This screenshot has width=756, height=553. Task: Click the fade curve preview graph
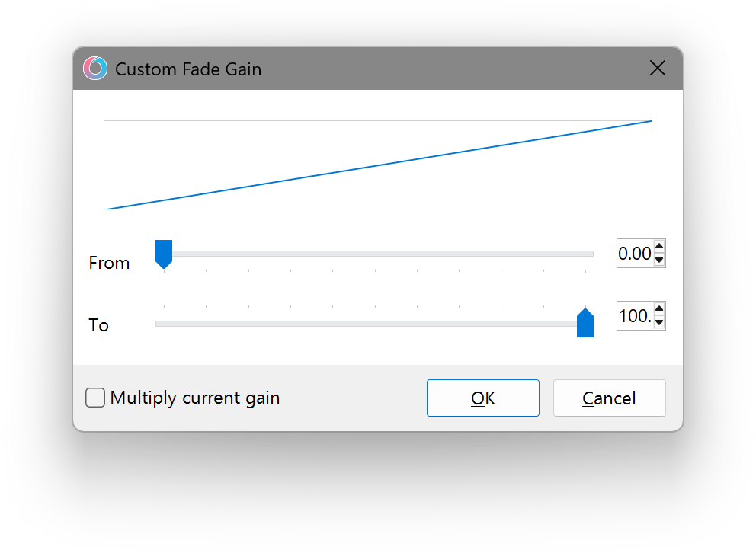[x=378, y=165]
